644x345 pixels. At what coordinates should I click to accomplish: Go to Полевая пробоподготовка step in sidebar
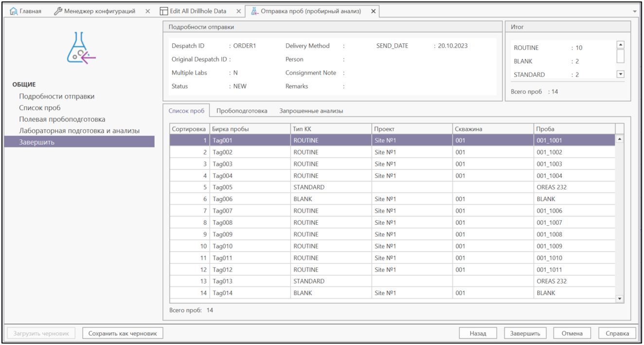62,119
